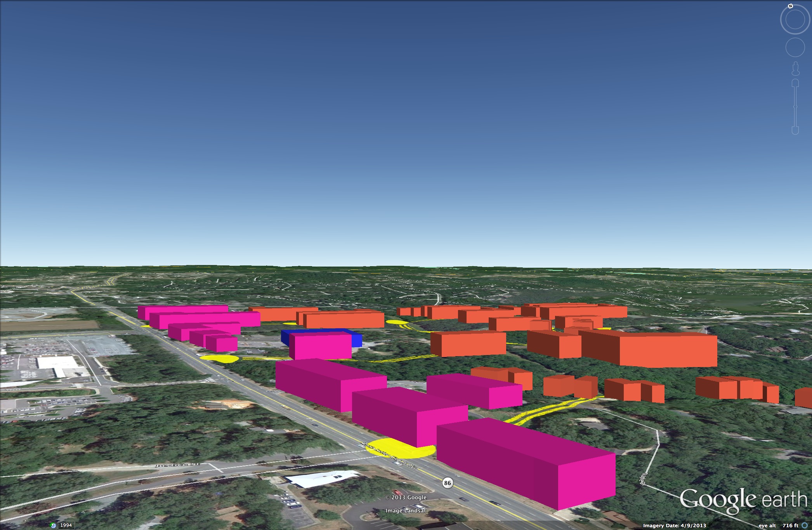The image size is (812, 530).
Task: Click the Imagery Date 4/9/2013 text
Action: [x=674, y=526]
